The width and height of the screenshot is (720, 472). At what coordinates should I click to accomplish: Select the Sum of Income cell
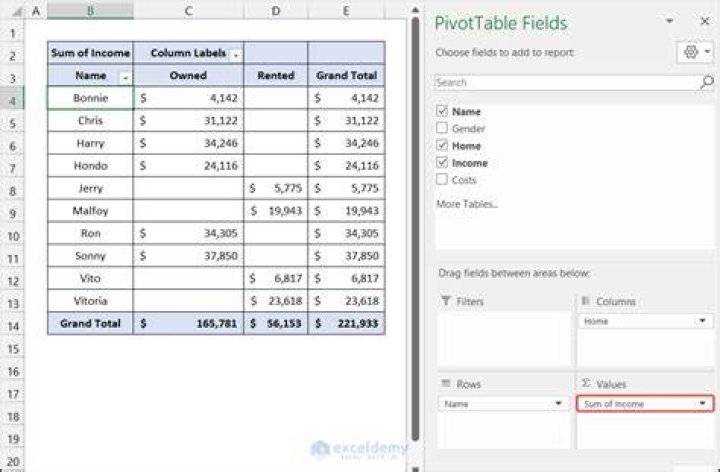90,53
